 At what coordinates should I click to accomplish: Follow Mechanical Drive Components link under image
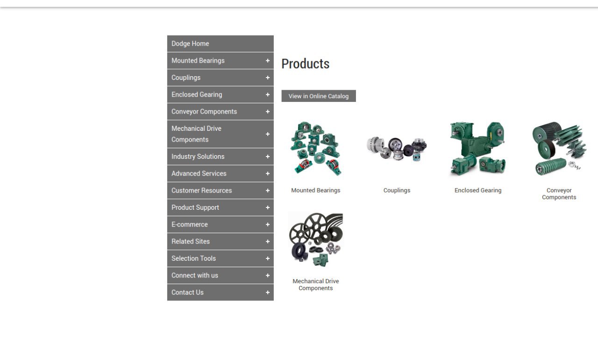pos(316,285)
